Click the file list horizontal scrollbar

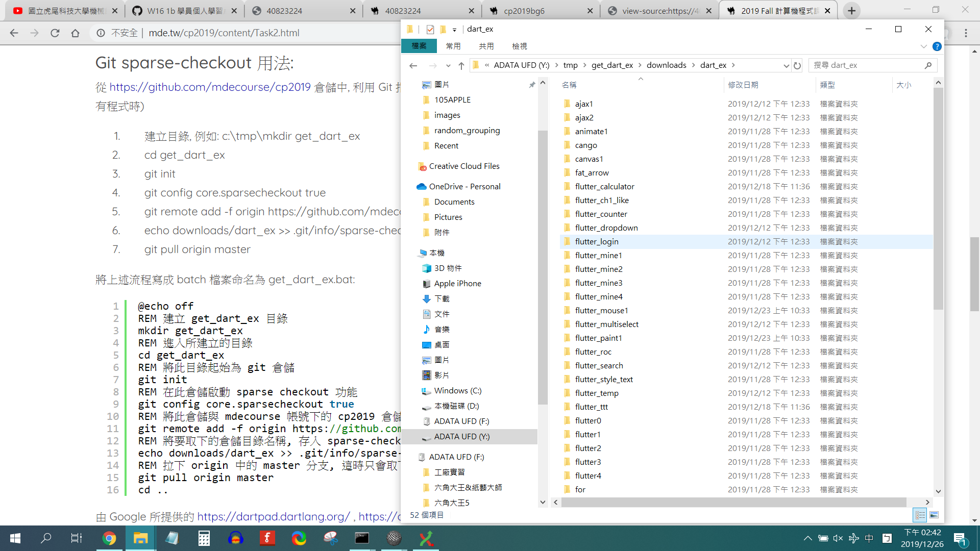coord(733,503)
